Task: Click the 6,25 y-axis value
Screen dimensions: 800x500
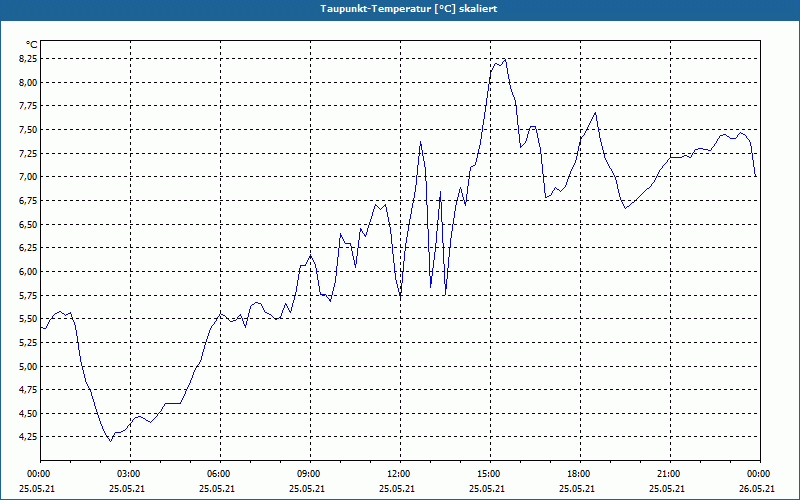Action: tap(29, 248)
